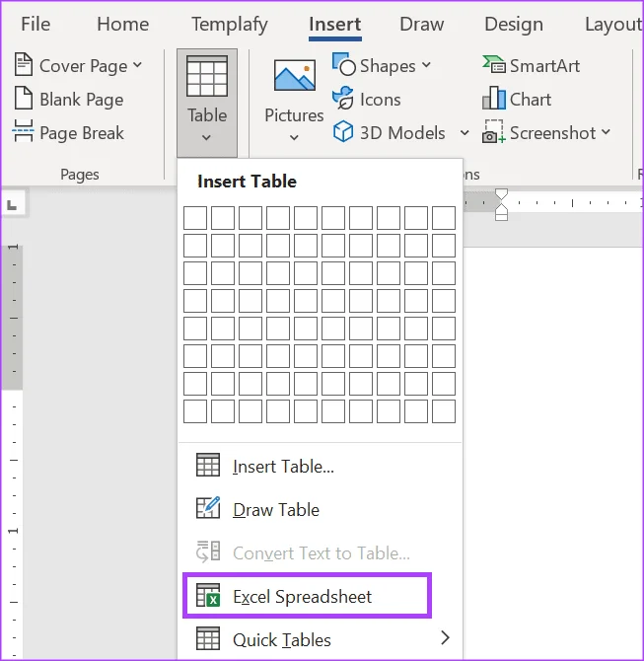
Task: Click the Chart bar-graph icon
Action: coord(494,98)
